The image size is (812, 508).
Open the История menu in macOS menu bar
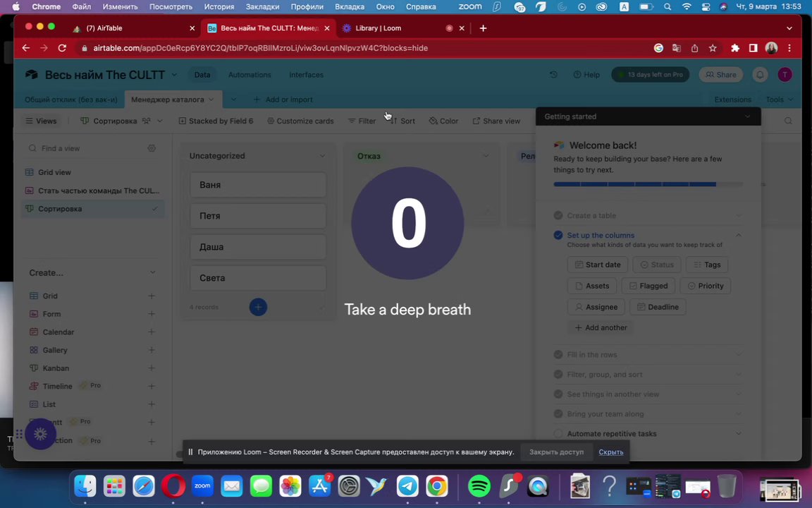219,7
